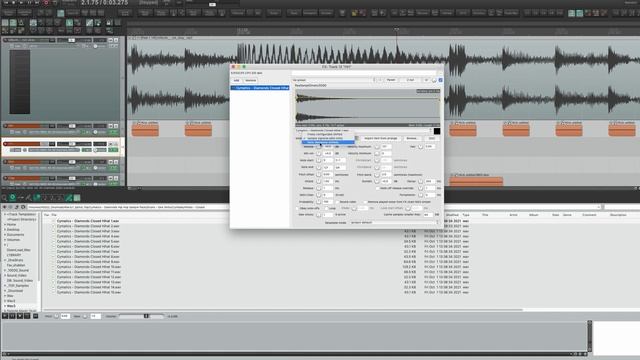Open the FX preset dropdown
Viewport: 640px width, 360px height.
333,80
